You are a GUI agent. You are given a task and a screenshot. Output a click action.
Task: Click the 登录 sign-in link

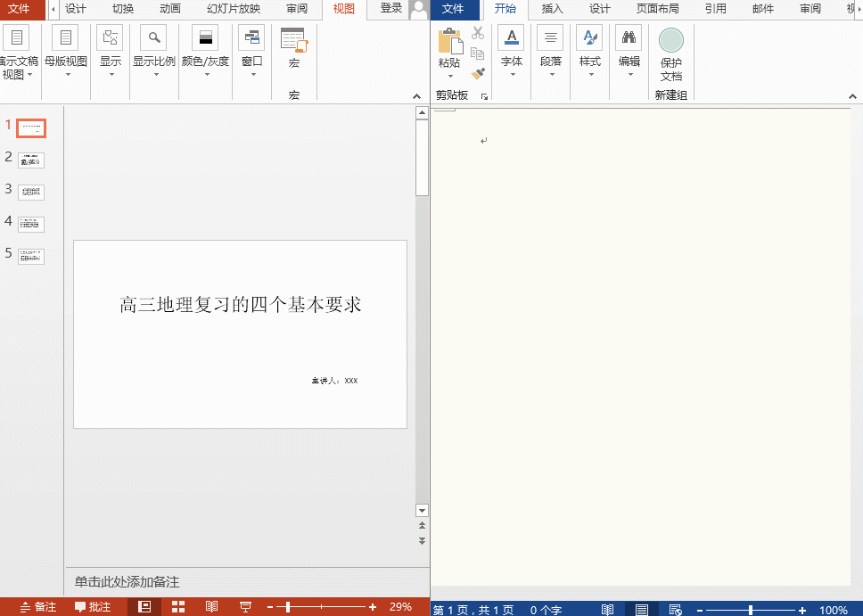(x=391, y=9)
